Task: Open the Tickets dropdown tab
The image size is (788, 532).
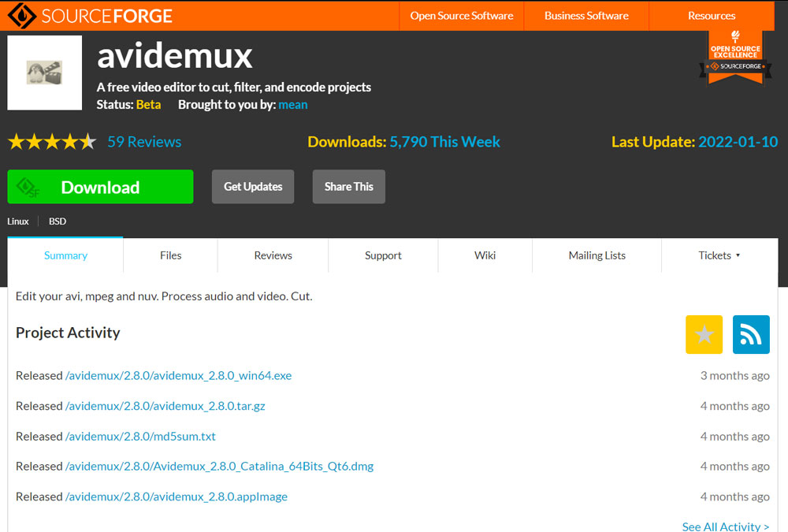Action: [x=719, y=255]
